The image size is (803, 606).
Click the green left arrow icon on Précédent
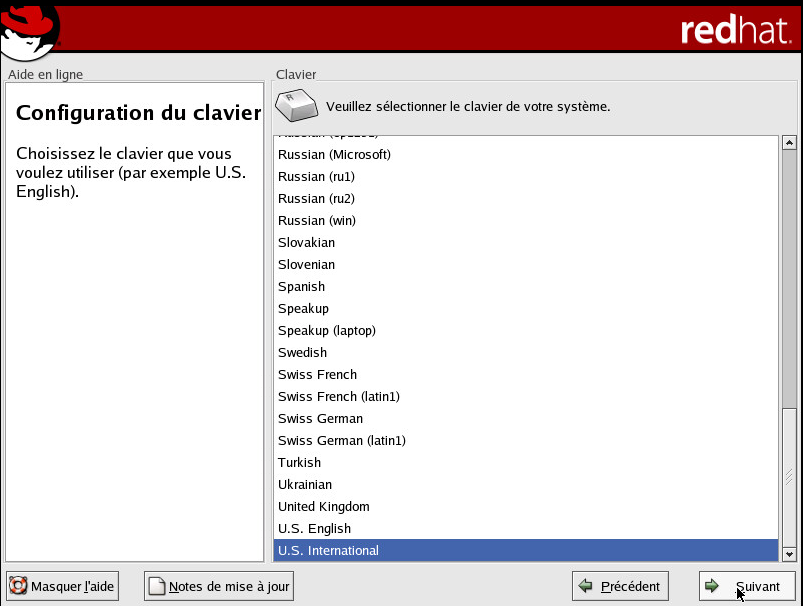pyautogui.click(x=585, y=586)
